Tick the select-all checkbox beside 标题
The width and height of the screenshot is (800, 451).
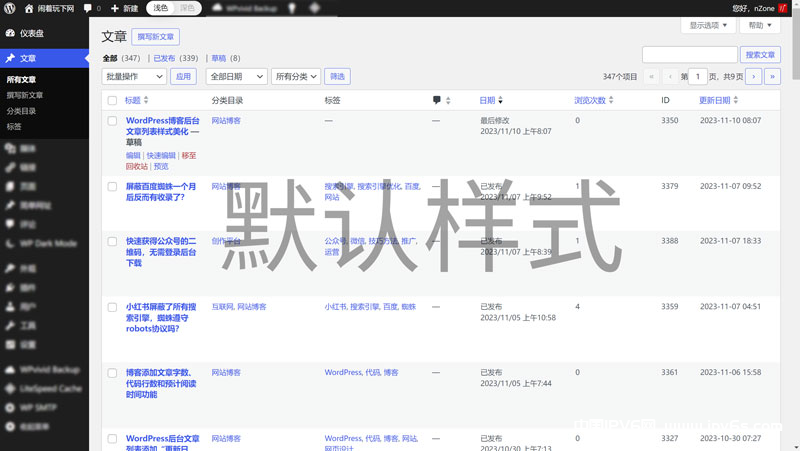click(x=112, y=101)
